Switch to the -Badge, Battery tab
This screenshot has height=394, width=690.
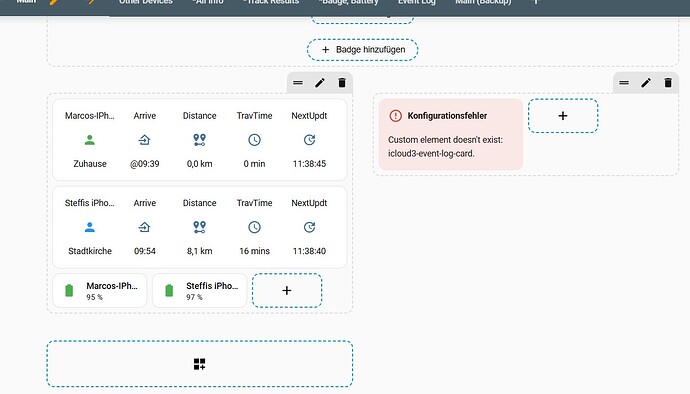[349, 2]
